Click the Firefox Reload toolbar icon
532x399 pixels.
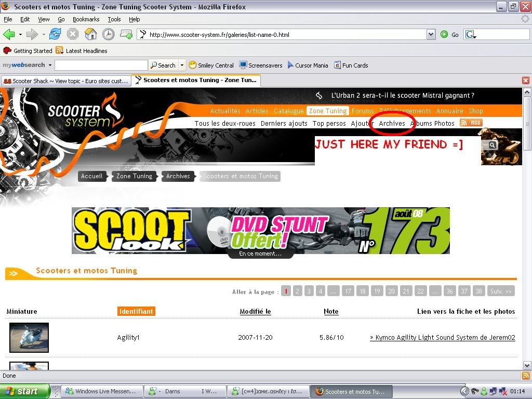click(55, 35)
